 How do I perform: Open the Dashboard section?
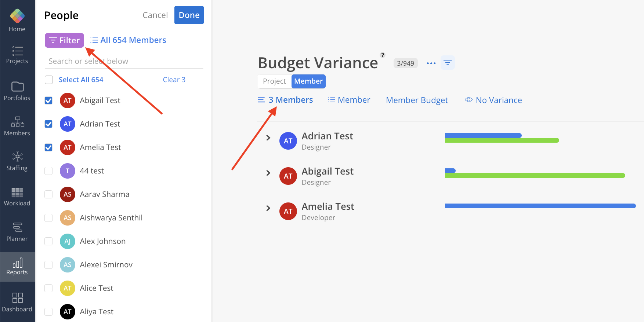click(17, 303)
